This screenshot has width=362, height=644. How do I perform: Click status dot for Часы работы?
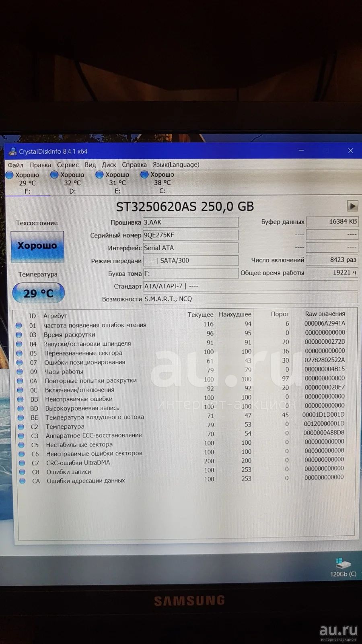tap(20, 372)
